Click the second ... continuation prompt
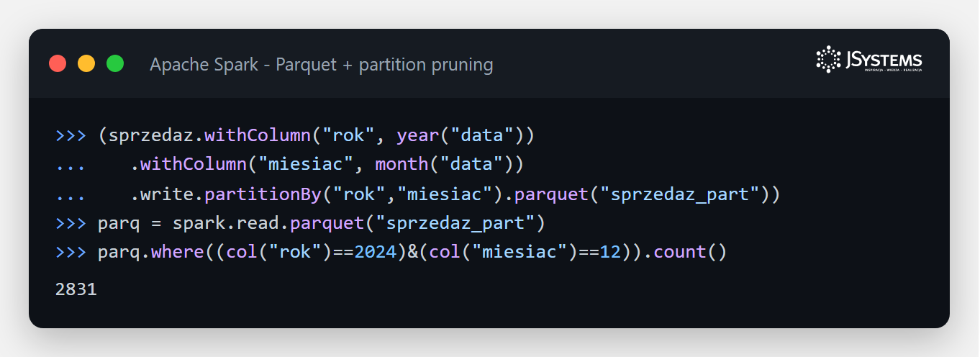The width and height of the screenshot is (980, 357). point(71,196)
